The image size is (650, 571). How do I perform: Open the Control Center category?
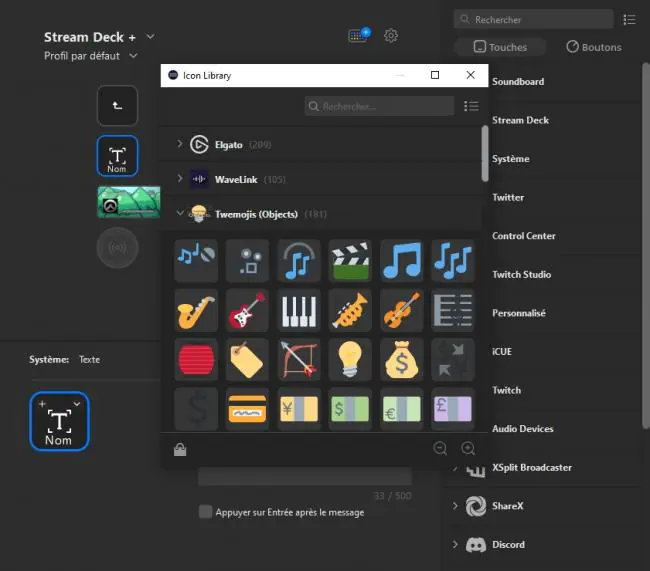pyautogui.click(x=524, y=236)
